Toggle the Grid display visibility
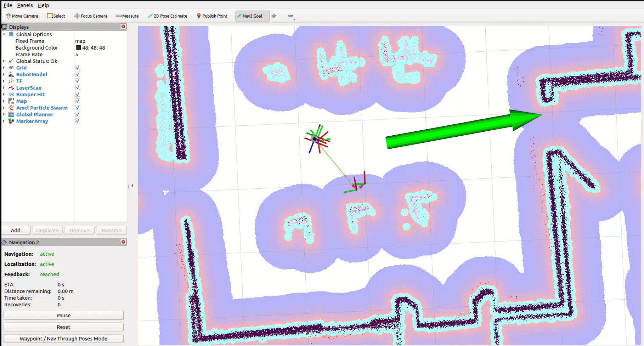Screen dimensions: 644x346 [77, 67]
